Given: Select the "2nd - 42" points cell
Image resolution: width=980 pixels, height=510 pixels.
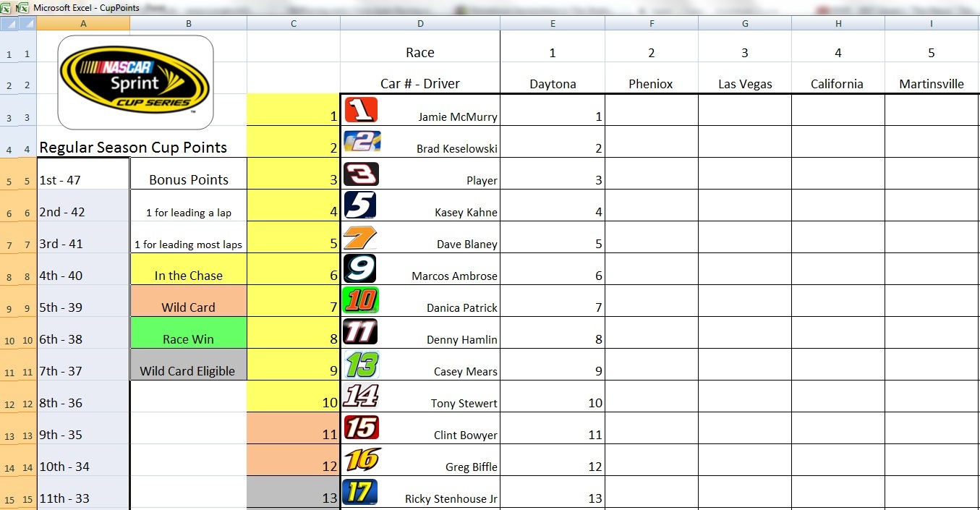Looking at the screenshot, I should (x=84, y=205).
